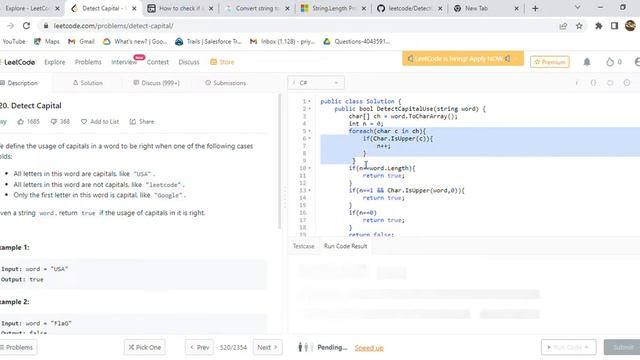Open the Problems list button at bottom
The image size is (640, 360).
pos(18,347)
